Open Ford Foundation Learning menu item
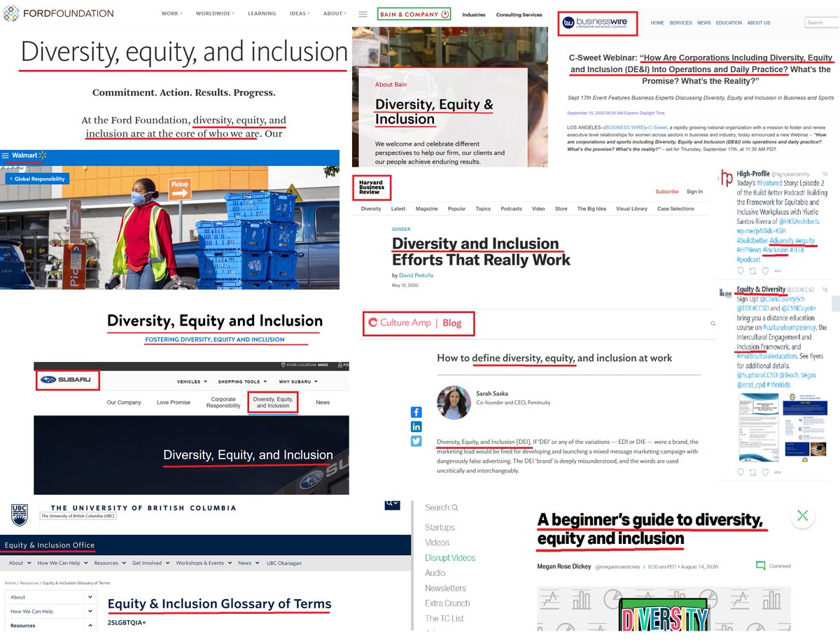Viewport: 840px width, 644px height. (x=262, y=13)
